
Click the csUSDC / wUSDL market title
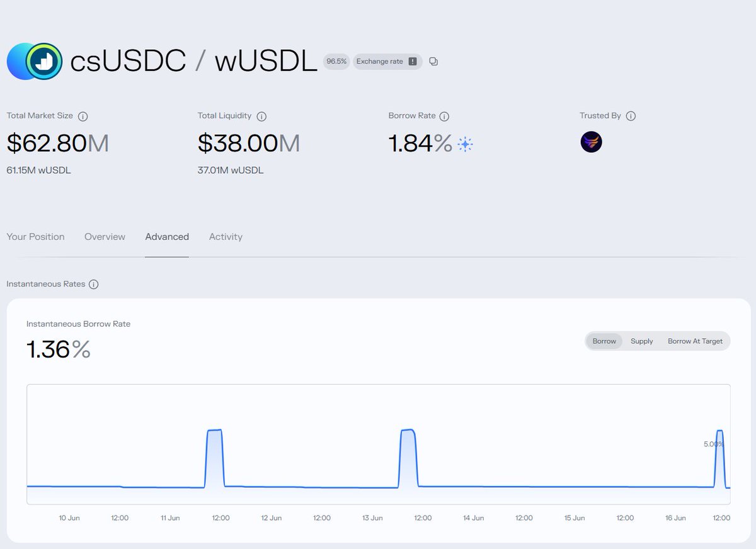coord(193,62)
